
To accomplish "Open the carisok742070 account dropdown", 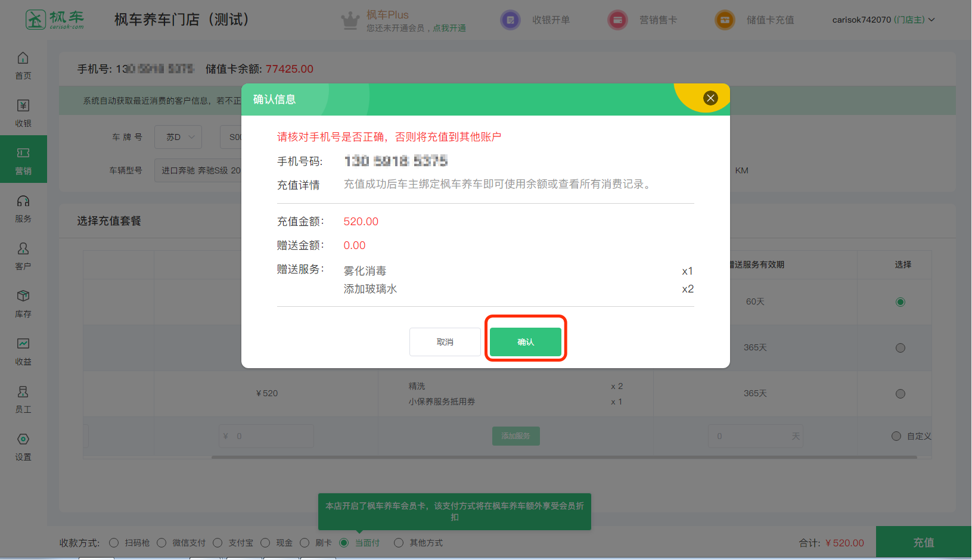I will (x=883, y=20).
